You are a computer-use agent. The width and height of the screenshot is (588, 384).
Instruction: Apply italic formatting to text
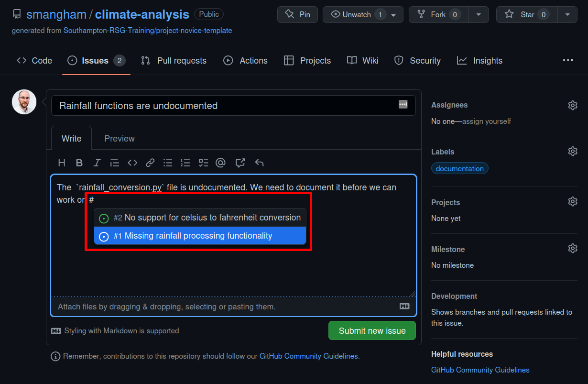[x=97, y=163]
